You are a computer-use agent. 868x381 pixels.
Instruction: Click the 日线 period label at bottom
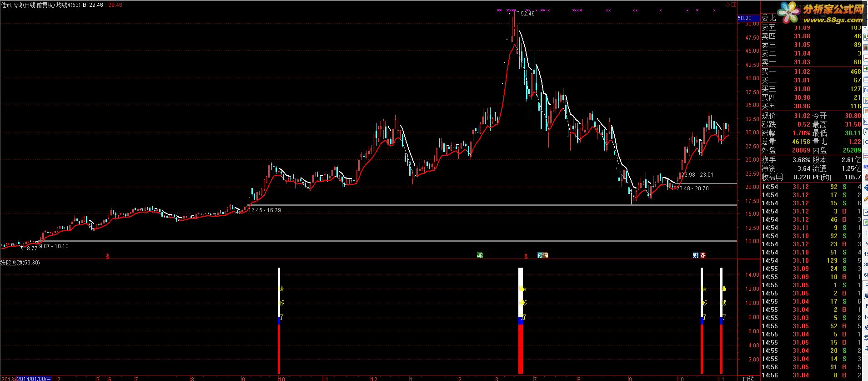click(x=748, y=378)
